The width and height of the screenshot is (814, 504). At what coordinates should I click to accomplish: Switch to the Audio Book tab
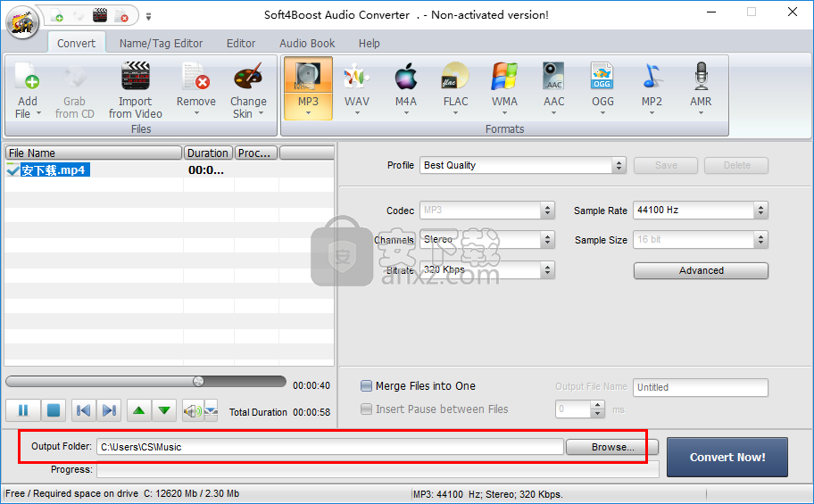[x=307, y=43]
